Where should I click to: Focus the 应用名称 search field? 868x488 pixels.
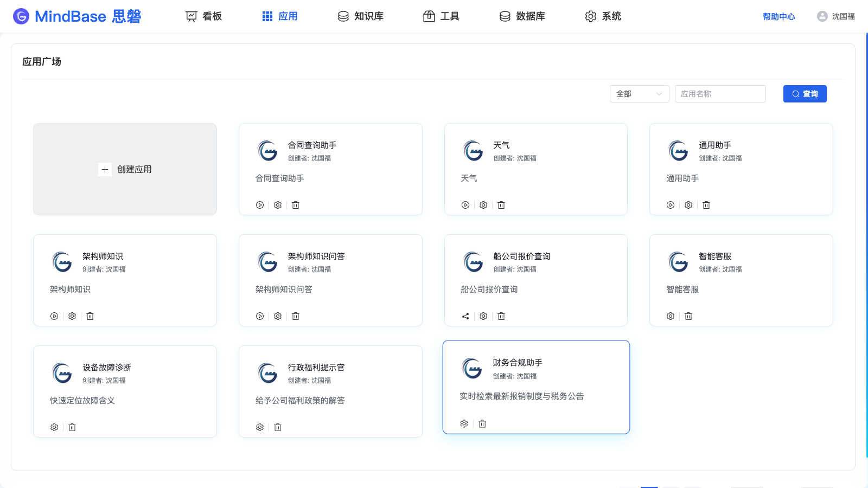pyautogui.click(x=720, y=94)
